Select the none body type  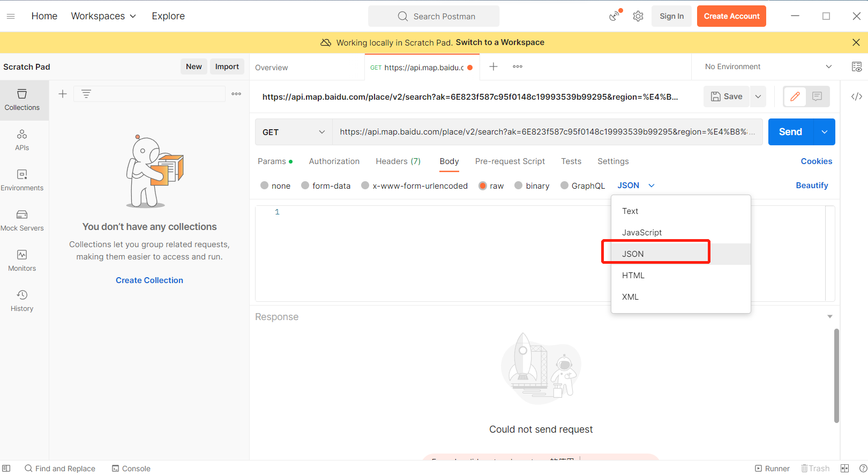pos(275,185)
